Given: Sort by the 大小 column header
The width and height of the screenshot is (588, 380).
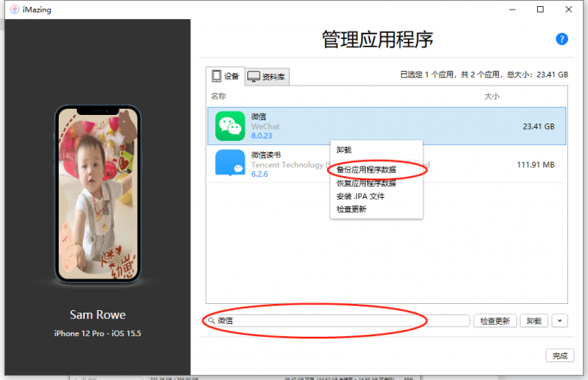Looking at the screenshot, I should point(492,96).
